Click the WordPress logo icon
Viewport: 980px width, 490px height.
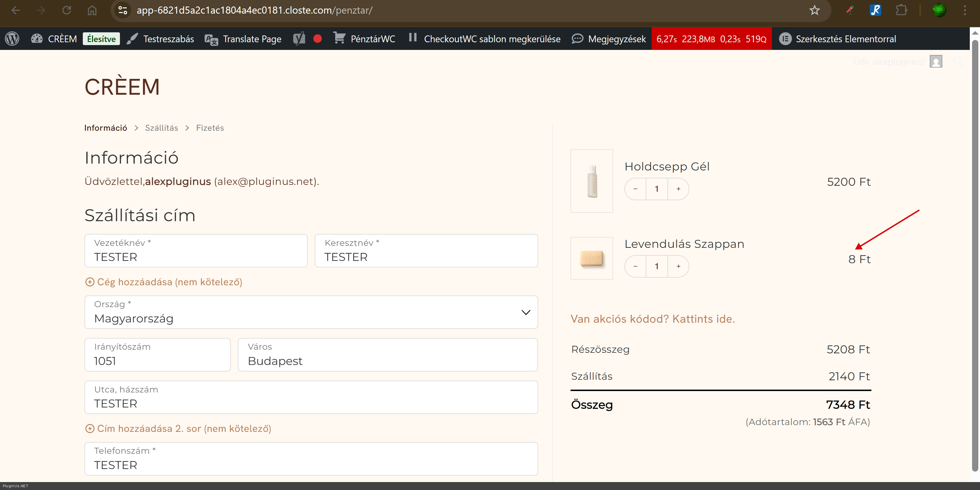point(12,39)
